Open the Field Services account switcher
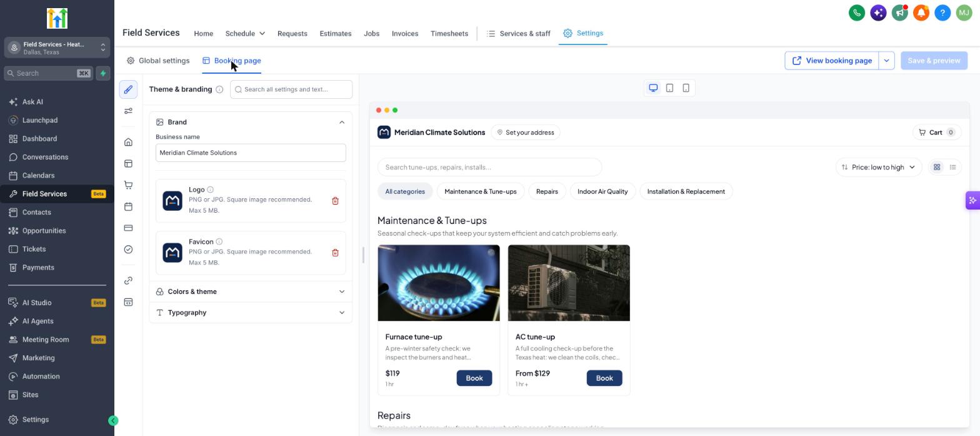The height and width of the screenshot is (436, 980). click(x=57, y=48)
